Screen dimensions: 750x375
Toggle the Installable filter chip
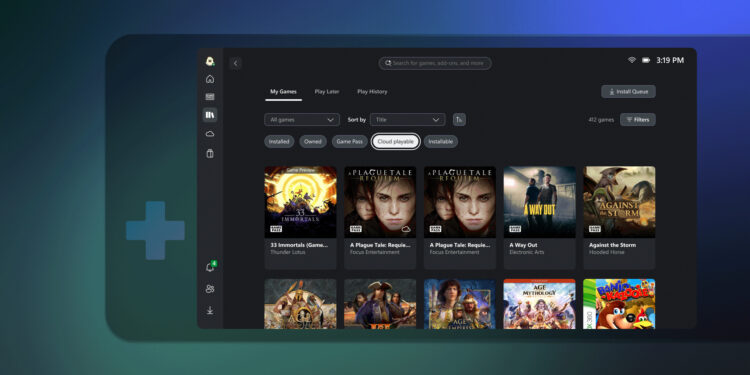[441, 142]
